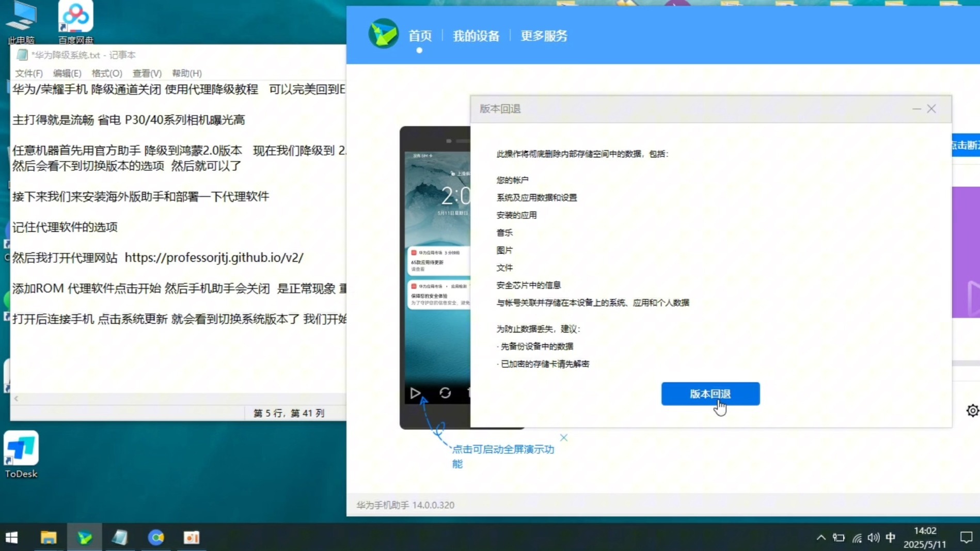This screenshot has height=551, width=980.
Task: Click the github.io URL in Notepad text
Action: (214, 258)
